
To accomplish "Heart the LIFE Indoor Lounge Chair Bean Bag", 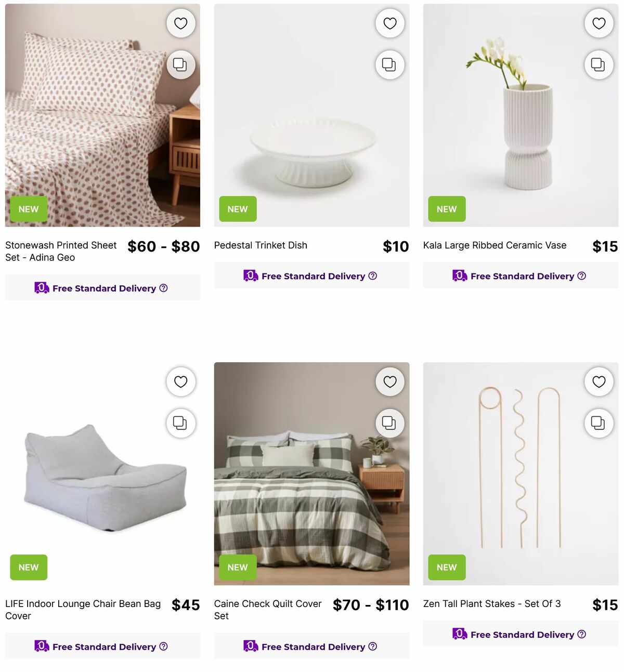I will coord(180,382).
